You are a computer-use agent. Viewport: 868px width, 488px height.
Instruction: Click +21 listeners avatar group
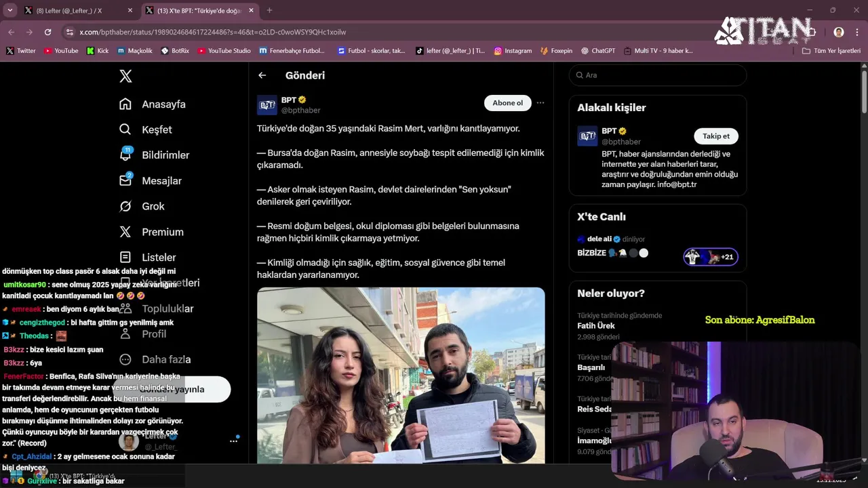[x=711, y=257]
